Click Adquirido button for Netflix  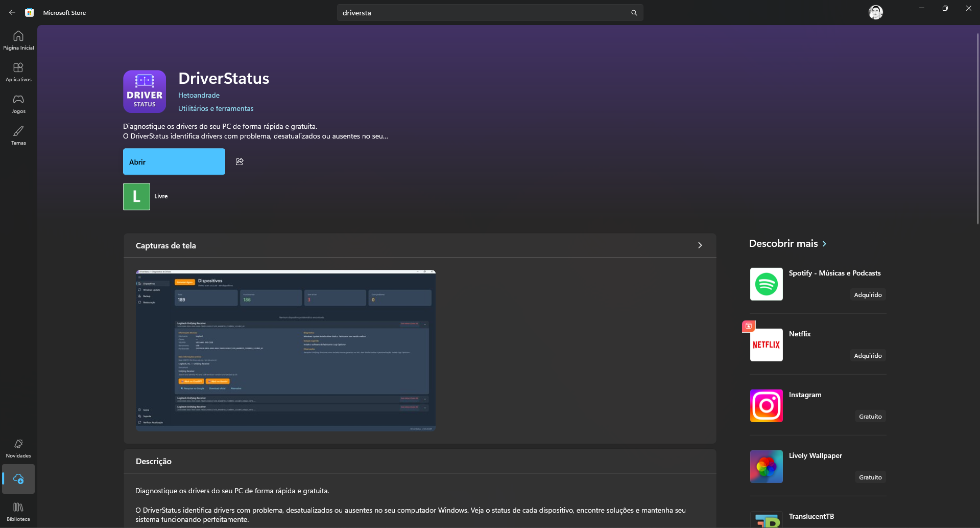(x=868, y=356)
